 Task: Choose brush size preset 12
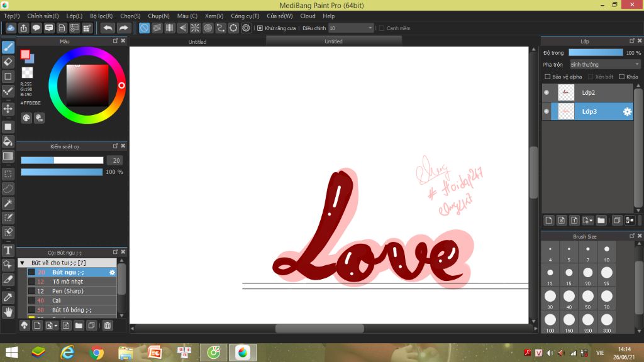[x=550, y=275]
